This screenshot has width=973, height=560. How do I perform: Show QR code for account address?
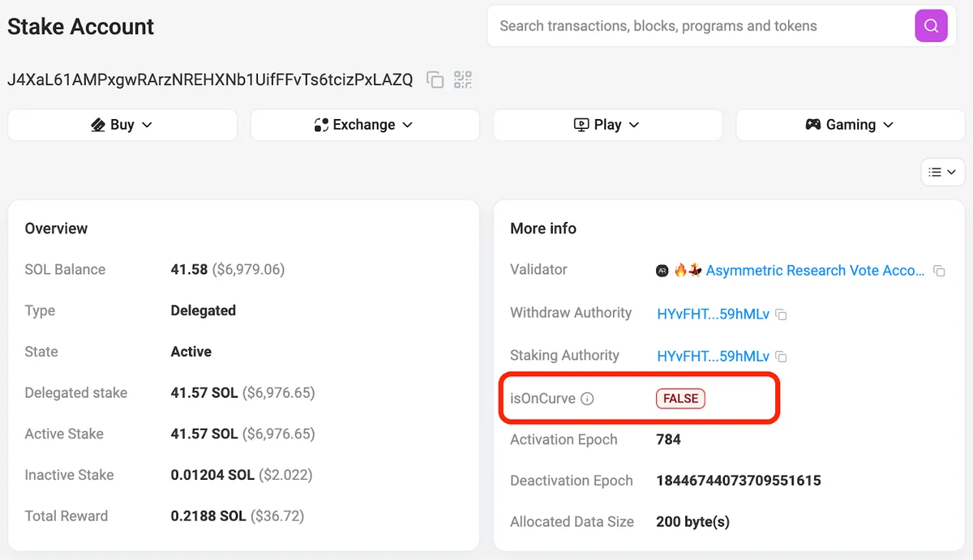pyautogui.click(x=463, y=79)
